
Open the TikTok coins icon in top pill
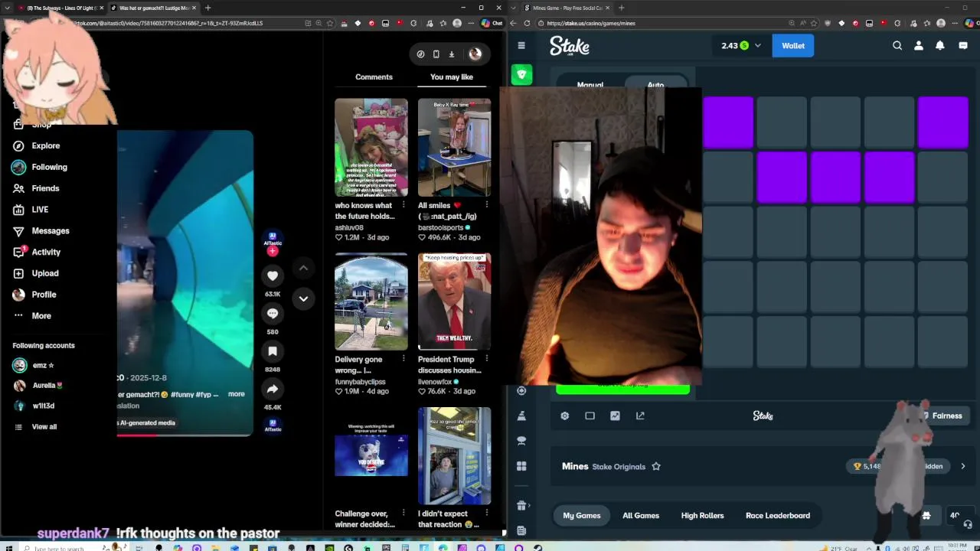[420, 54]
